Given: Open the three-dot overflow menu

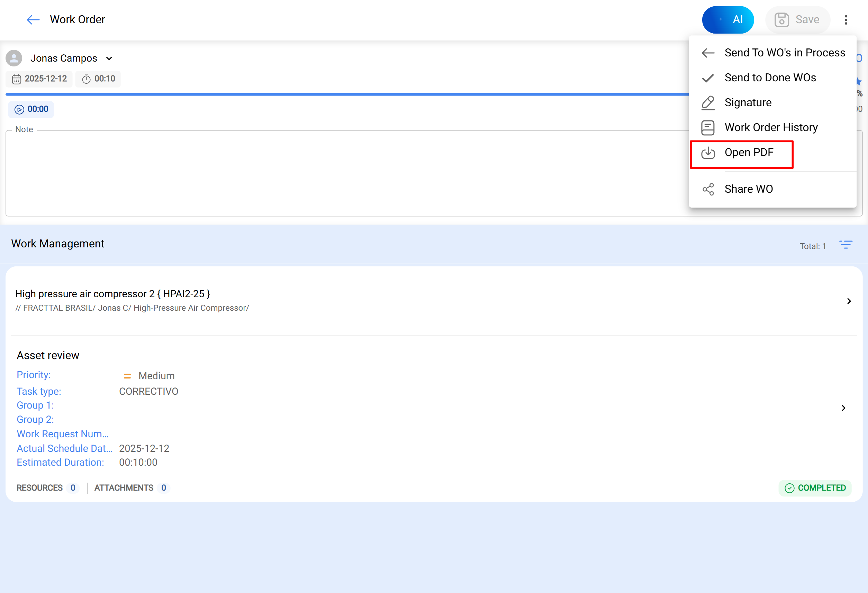Looking at the screenshot, I should [846, 19].
